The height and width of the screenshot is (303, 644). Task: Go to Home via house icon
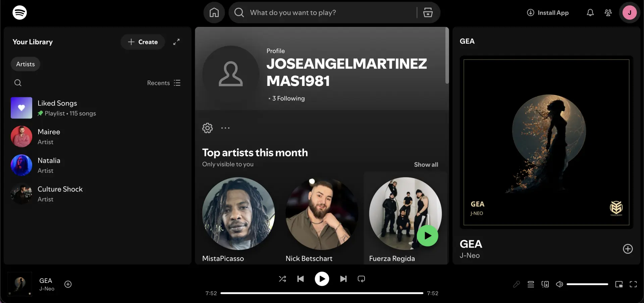point(214,13)
